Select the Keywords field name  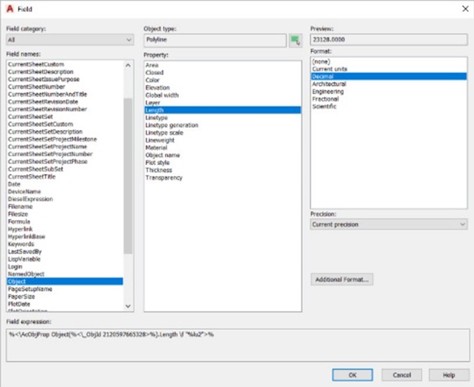coord(65,244)
